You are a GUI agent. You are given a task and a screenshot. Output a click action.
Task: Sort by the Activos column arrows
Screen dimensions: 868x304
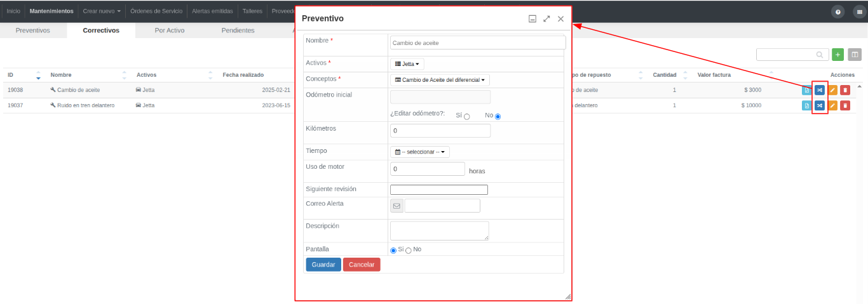tap(210, 75)
